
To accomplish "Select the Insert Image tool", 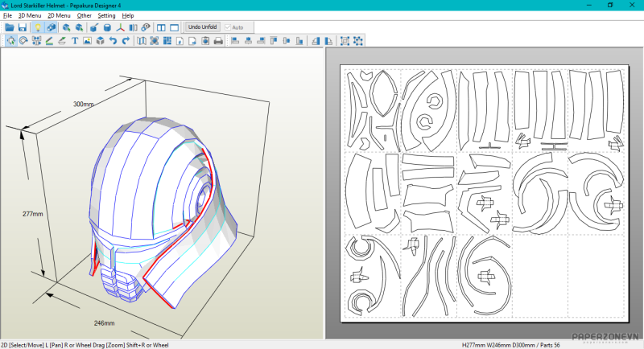I will 88,40.
